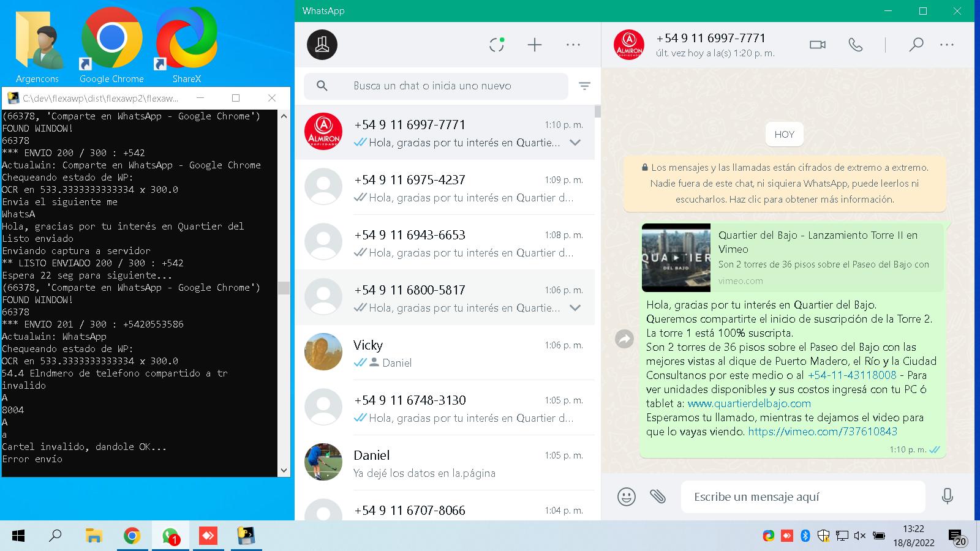This screenshot has width=980, height=551.
Task: Click the message input field
Action: pyautogui.click(x=803, y=497)
